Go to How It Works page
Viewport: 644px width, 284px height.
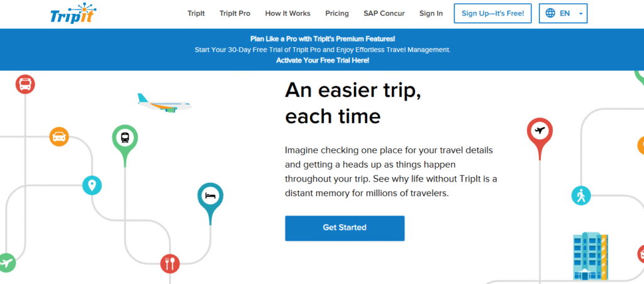pos(288,14)
